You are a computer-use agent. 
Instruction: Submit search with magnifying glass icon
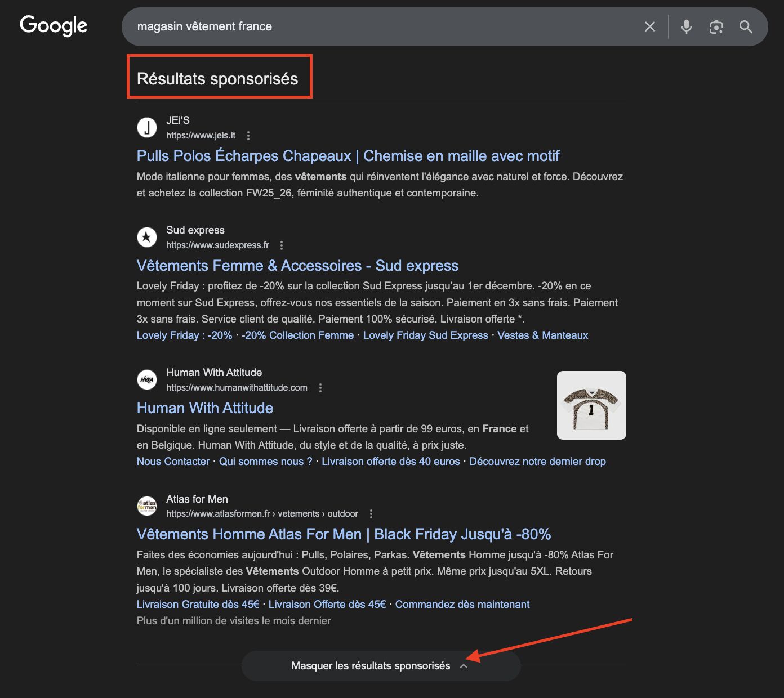pos(746,26)
